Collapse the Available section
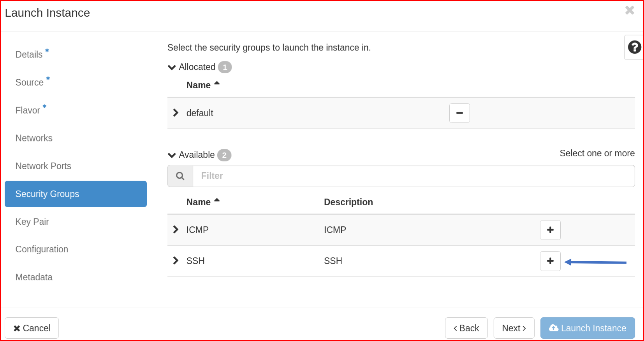644x341 pixels. coord(172,155)
